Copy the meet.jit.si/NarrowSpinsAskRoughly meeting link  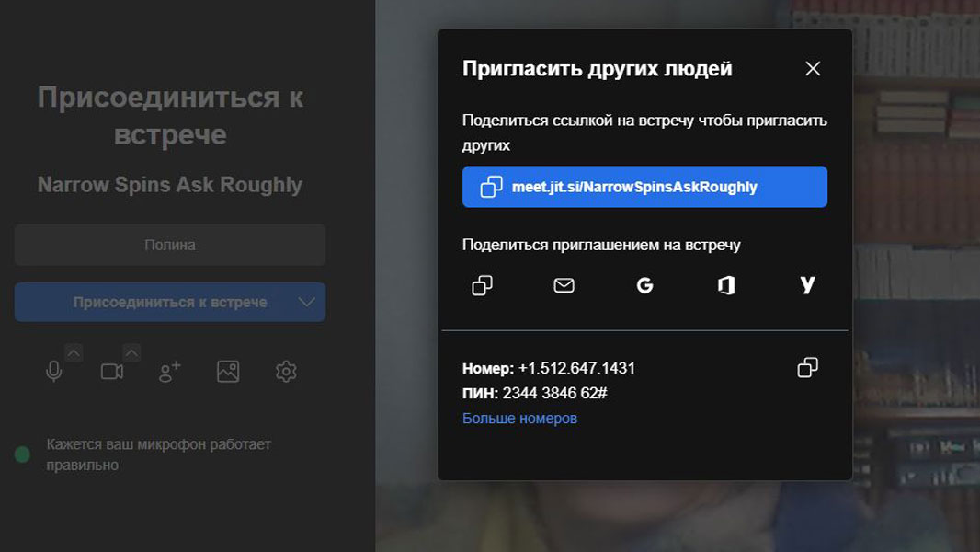[x=644, y=187]
